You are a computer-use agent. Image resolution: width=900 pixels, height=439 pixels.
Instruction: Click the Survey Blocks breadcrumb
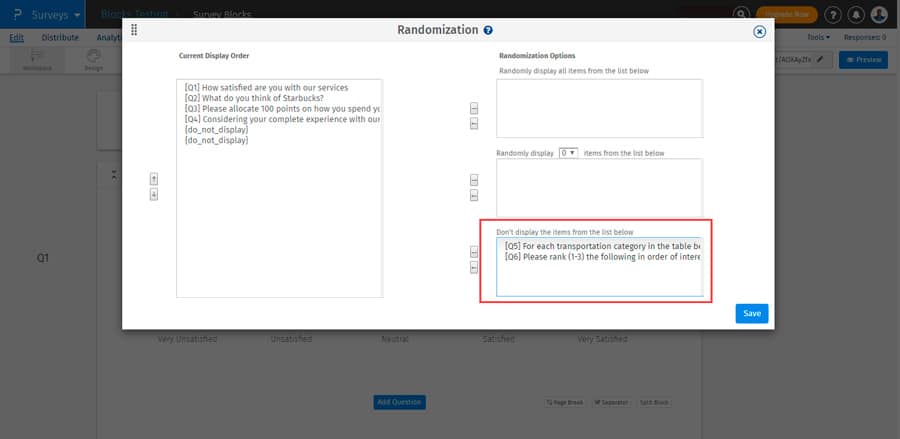tap(222, 14)
